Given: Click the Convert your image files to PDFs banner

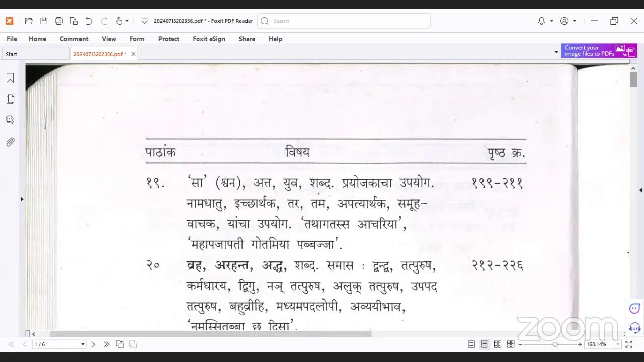Looking at the screenshot, I should (599, 51).
